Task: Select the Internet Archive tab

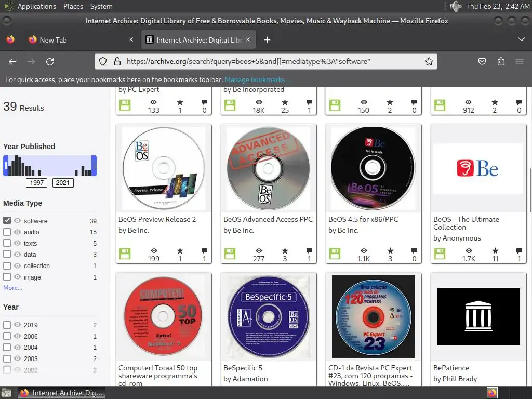Action: (198, 39)
